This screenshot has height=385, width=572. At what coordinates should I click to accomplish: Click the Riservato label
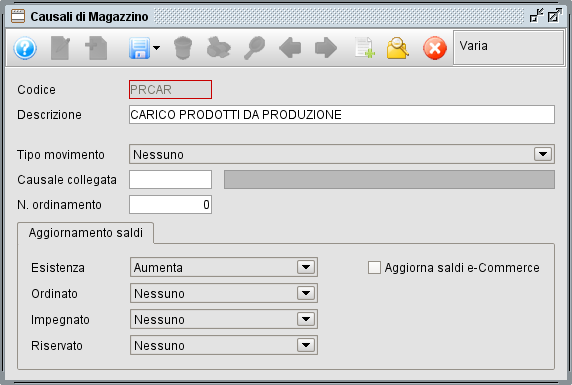(x=57, y=346)
